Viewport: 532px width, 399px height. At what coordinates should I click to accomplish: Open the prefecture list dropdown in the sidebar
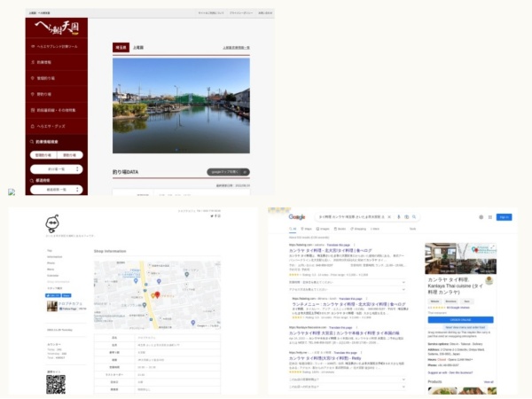[x=57, y=190]
